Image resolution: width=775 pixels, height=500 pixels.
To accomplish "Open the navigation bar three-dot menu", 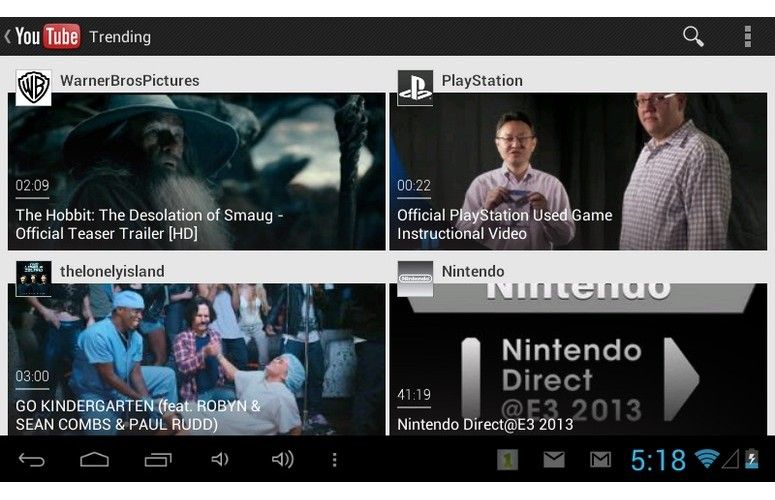I will point(335,460).
